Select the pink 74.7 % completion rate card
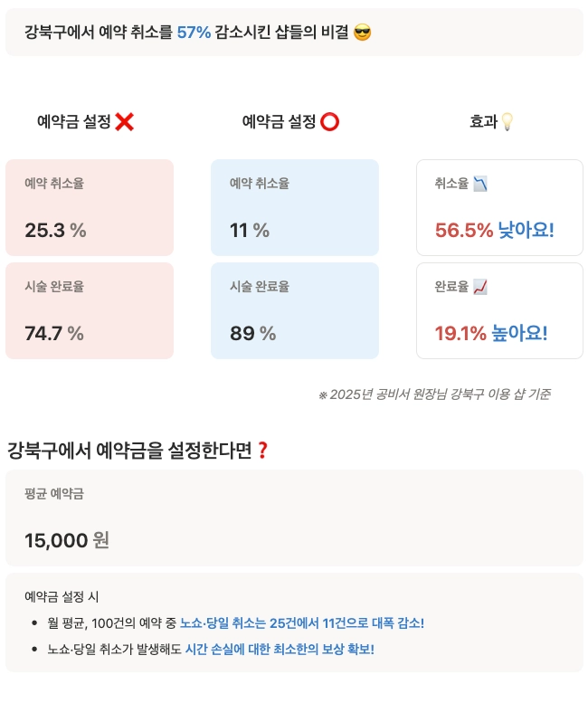The image size is (588, 722). [x=90, y=310]
